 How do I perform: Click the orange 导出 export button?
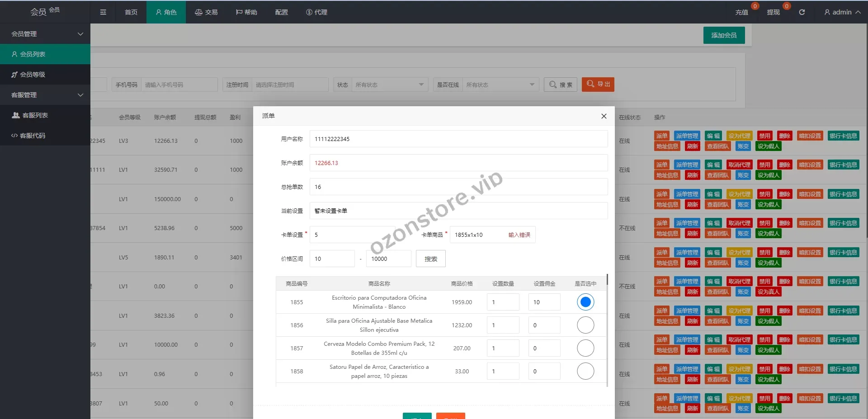click(598, 84)
